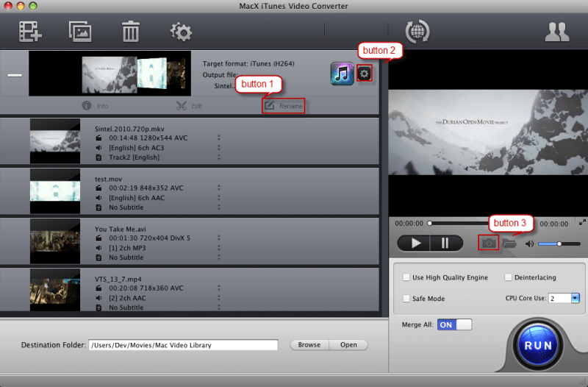Image resolution: width=588 pixels, height=387 pixels.
Task: Open snapshot folder icon next to camera
Action: (x=509, y=244)
